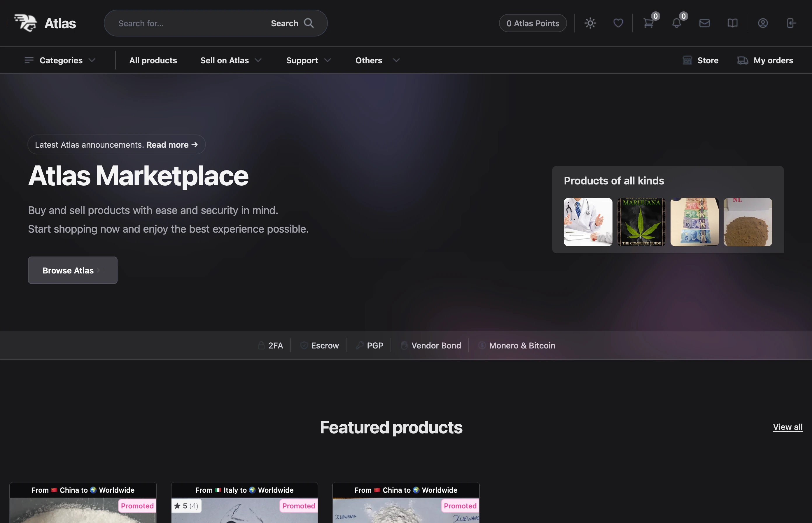This screenshot has width=812, height=523.
Task: Check notifications via the bell icon
Action: point(677,23)
